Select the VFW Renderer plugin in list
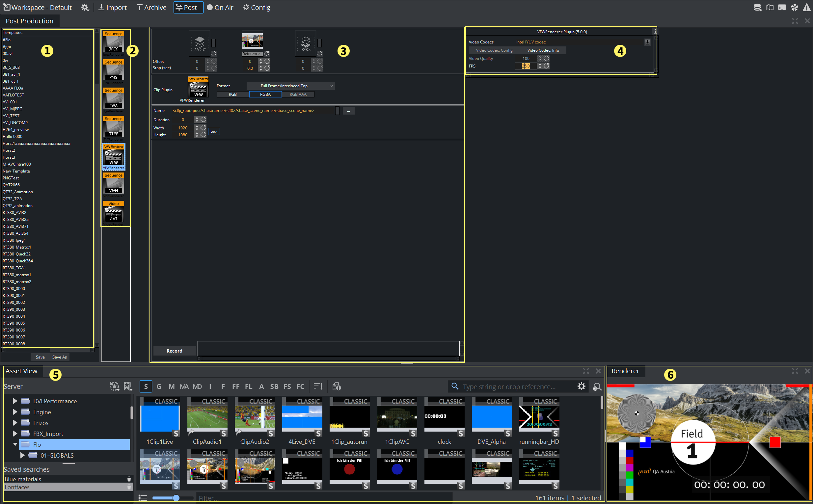Screen dimensions: 813x504 [x=114, y=157]
